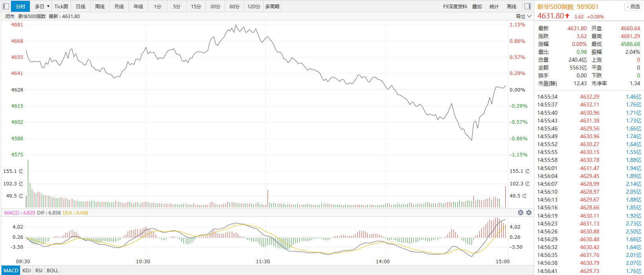The image size is (644, 275).
Task: Select the 开盘 value 4660.64
Action: tap(630, 28)
